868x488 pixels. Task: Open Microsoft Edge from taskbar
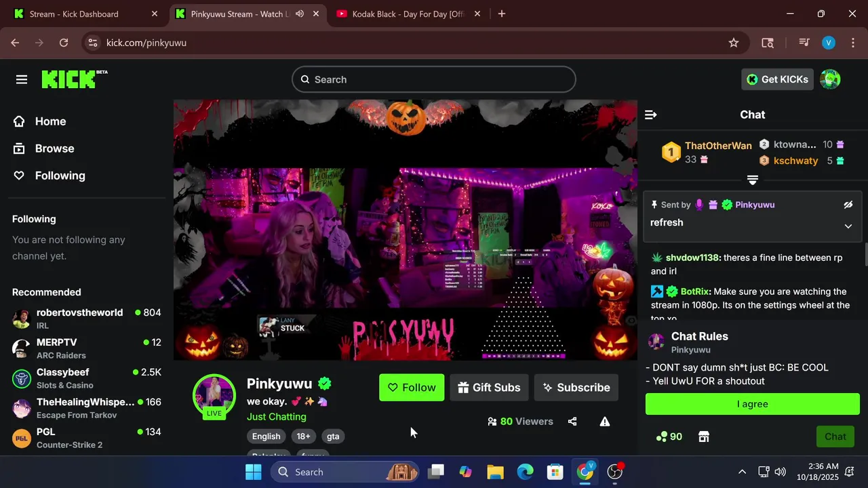525,472
